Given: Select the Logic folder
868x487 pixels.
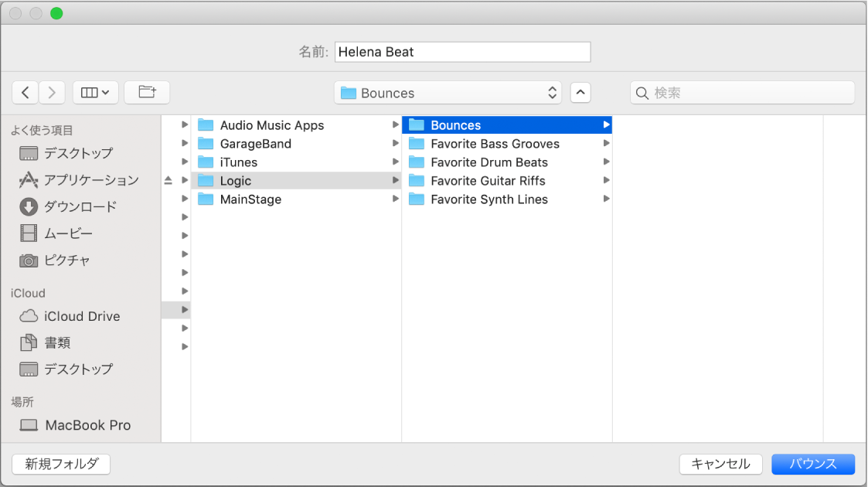Looking at the screenshot, I should (296, 180).
